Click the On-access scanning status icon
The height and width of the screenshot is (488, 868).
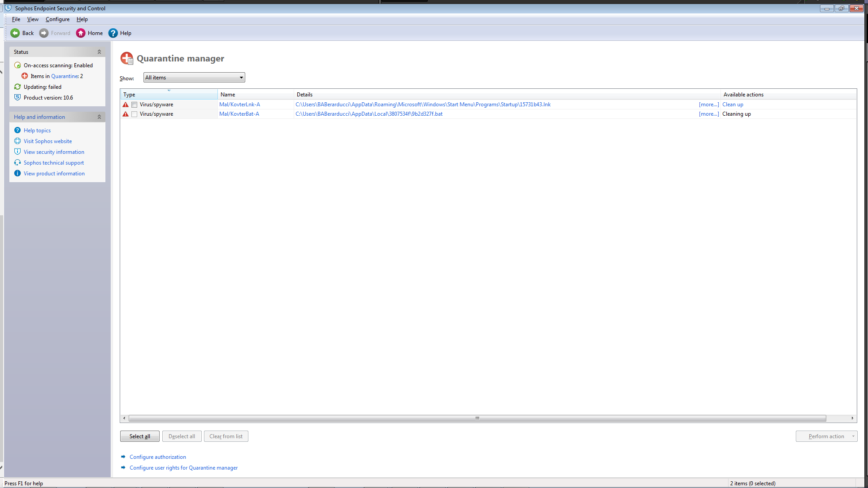click(x=17, y=65)
